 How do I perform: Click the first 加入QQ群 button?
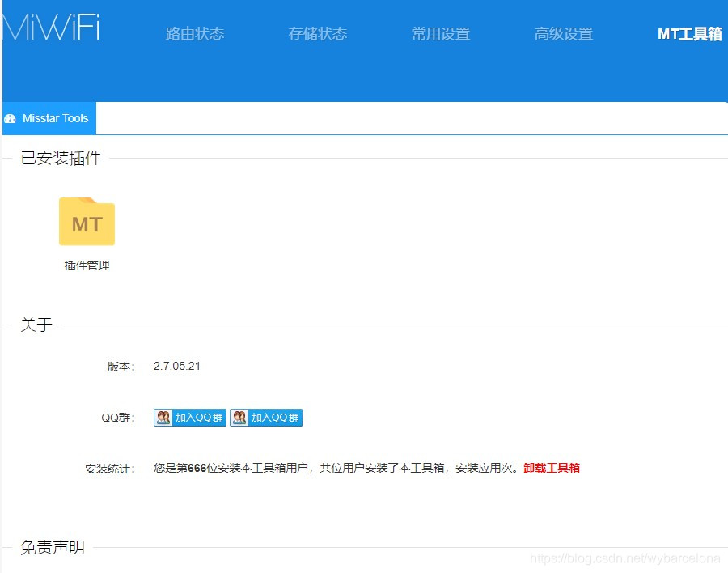(190, 418)
